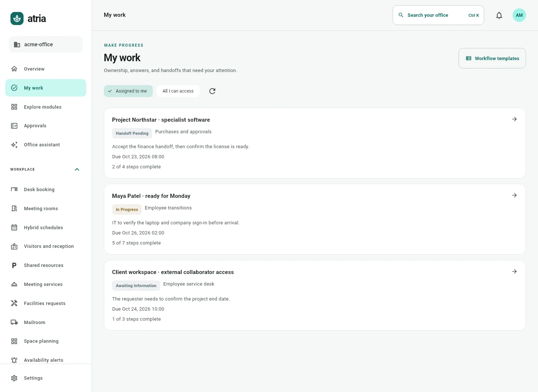Image resolution: width=538 pixels, height=392 pixels.
Task: Click the Search your office field
Action: pyautogui.click(x=438, y=15)
